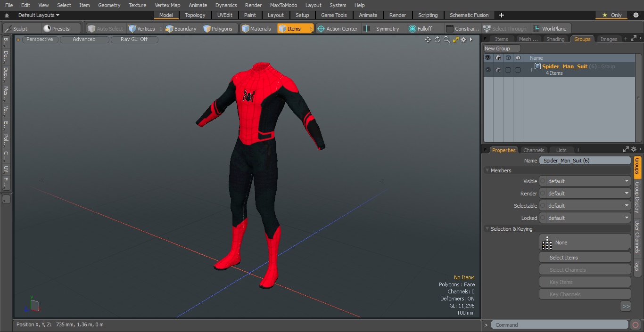Viewport: 644px width, 332px height.
Task: Switch to the Lists tab
Action: (x=561, y=150)
